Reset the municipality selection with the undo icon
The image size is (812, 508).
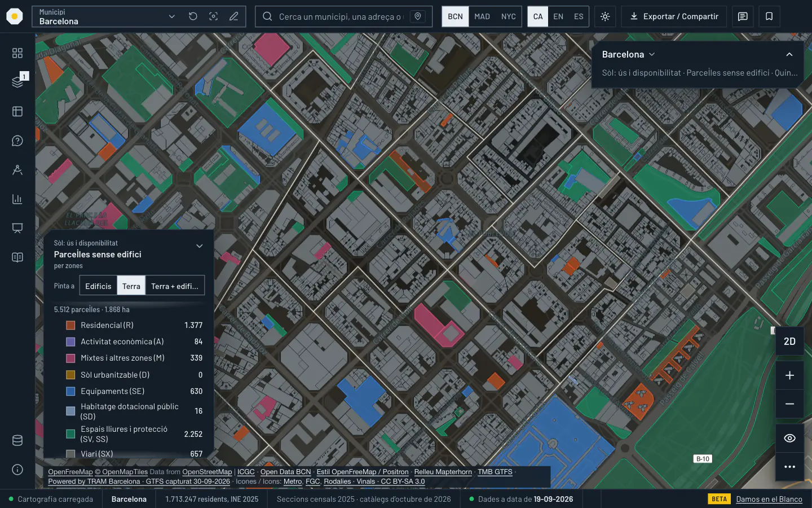(193, 16)
